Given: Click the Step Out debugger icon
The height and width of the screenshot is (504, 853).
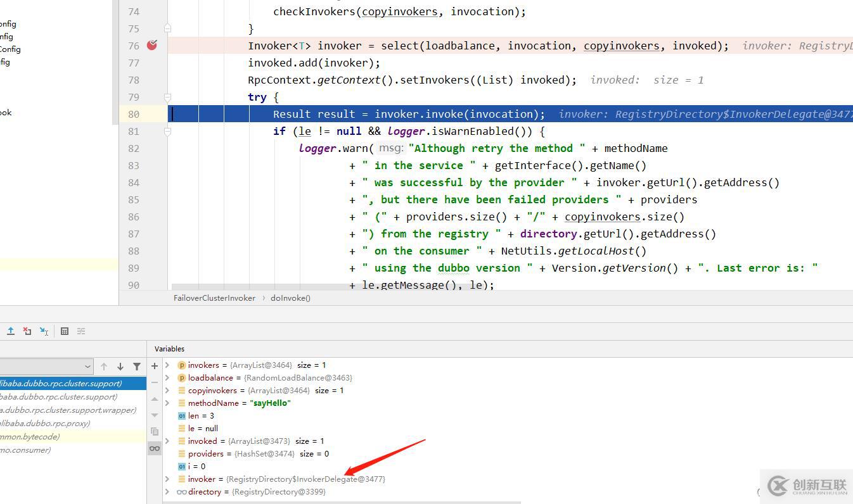Looking at the screenshot, I should coord(11,331).
